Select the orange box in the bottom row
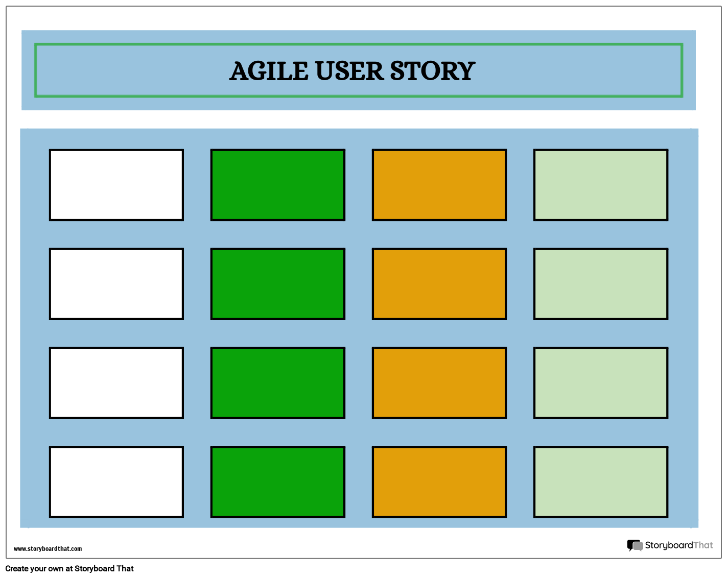 pyautogui.click(x=439, y=482)
